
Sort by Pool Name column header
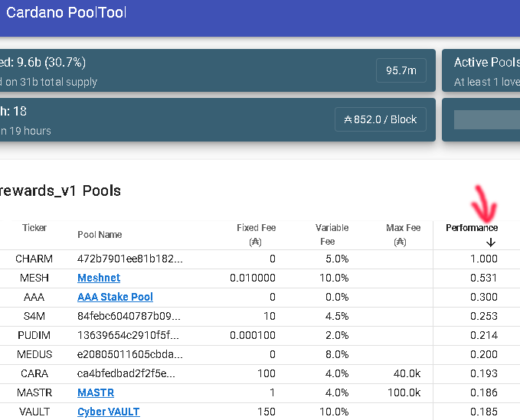(x=100, y=235)
